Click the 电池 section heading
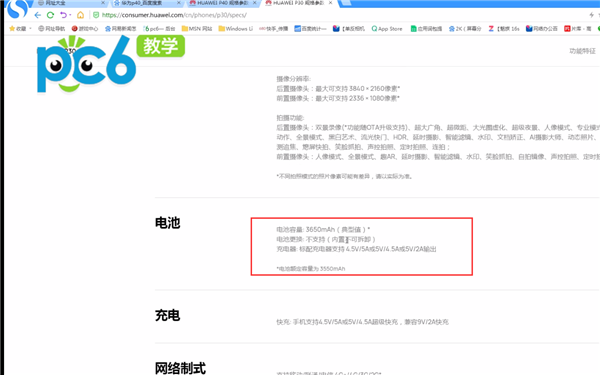600x375 pixels. [x=167, y=223]
